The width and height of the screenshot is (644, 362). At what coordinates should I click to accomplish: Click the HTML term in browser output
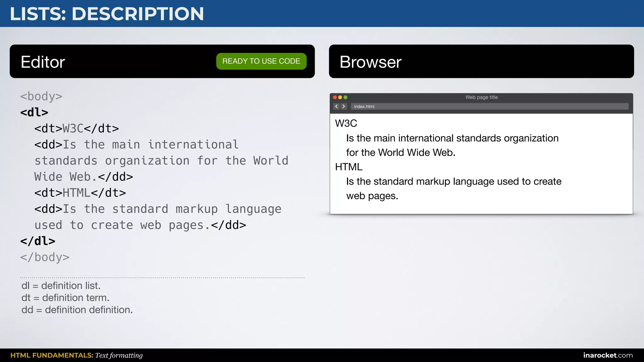[x=349, y=167]
